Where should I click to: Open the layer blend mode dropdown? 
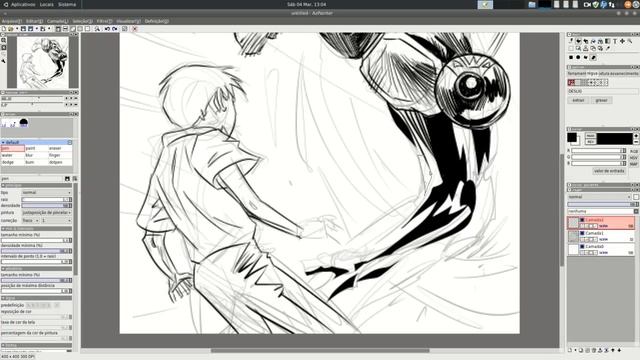(x=599, y=197)
